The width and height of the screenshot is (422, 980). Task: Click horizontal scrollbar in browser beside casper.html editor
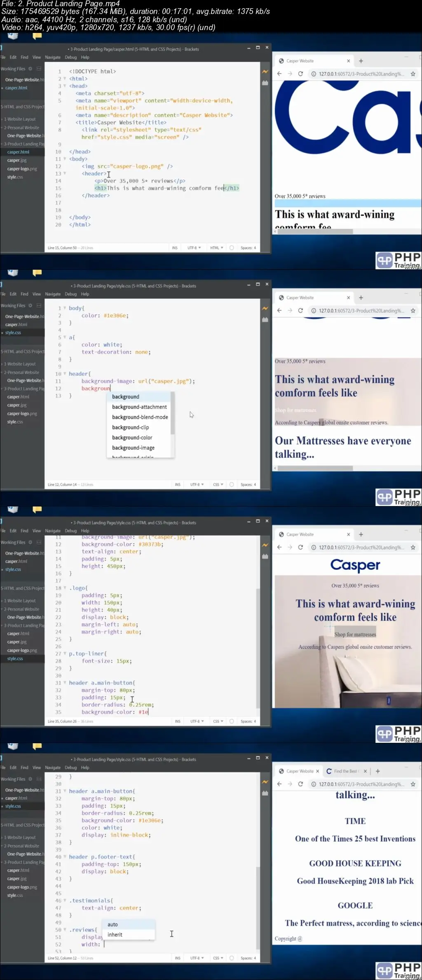(315, 231)
